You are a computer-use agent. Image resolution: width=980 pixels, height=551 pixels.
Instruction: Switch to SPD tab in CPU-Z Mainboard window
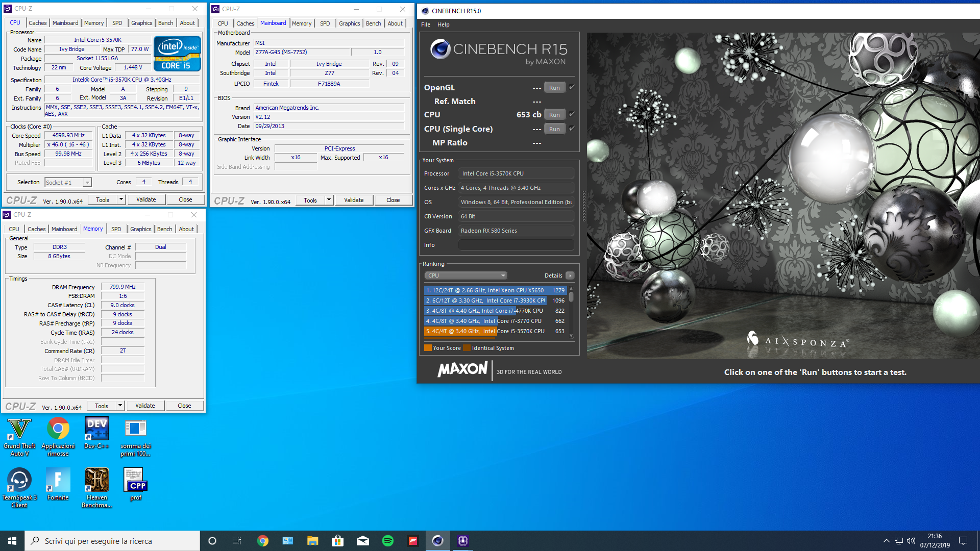[x=325, y=23]
